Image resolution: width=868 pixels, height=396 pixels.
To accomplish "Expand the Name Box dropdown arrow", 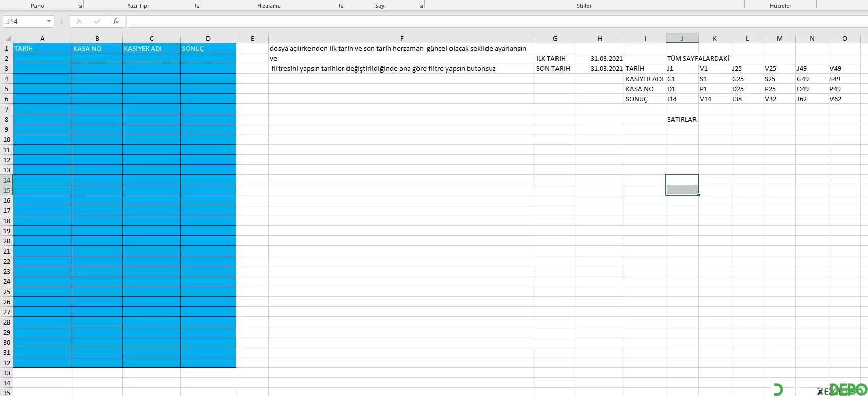I will 49,21.
